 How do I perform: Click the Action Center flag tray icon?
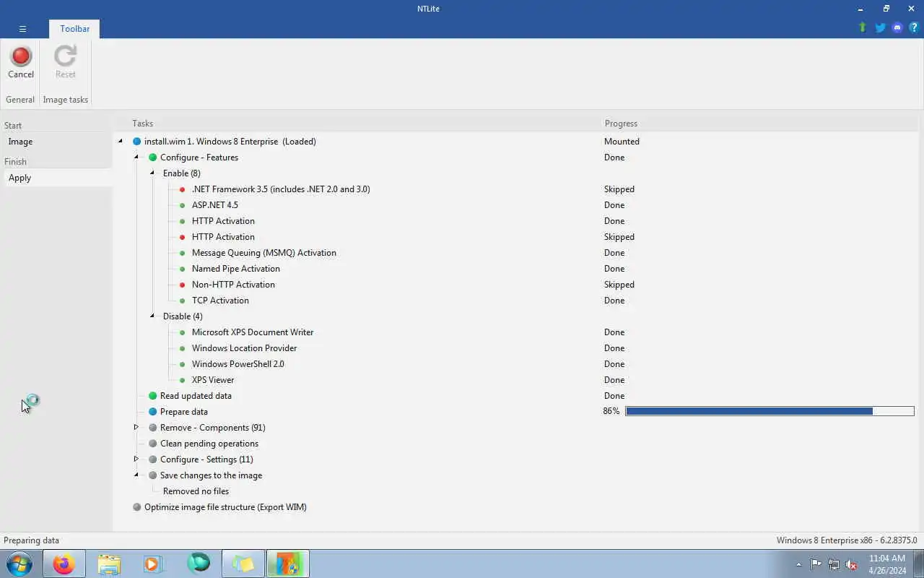pos(816,564)
